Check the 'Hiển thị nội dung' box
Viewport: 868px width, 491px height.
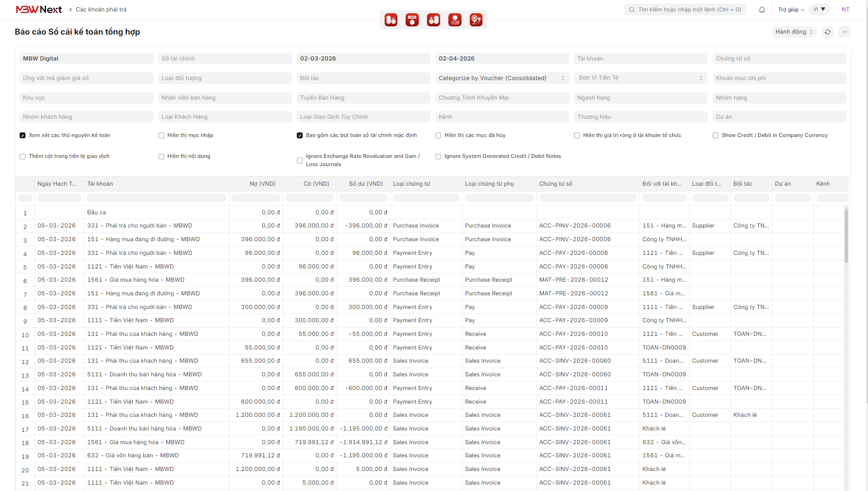(161, 157)
